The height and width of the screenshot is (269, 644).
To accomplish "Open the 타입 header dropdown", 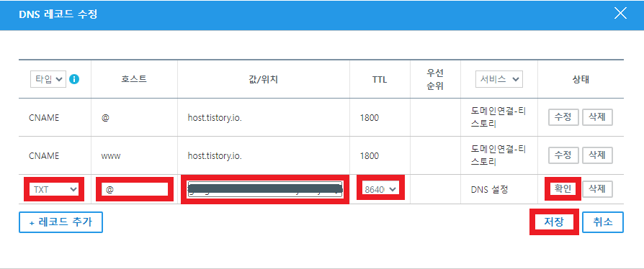I will 48,79.
